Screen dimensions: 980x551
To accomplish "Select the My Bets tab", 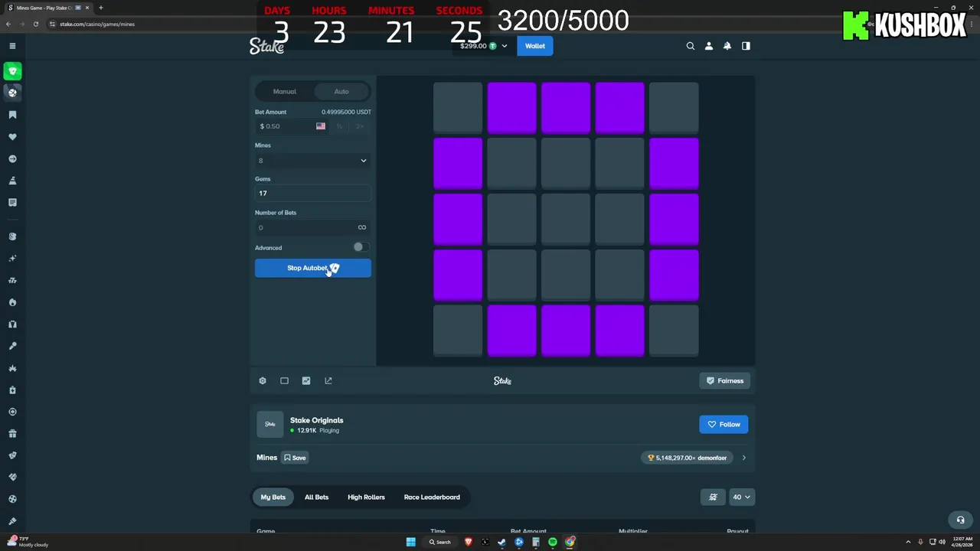I will click(273, 497).
